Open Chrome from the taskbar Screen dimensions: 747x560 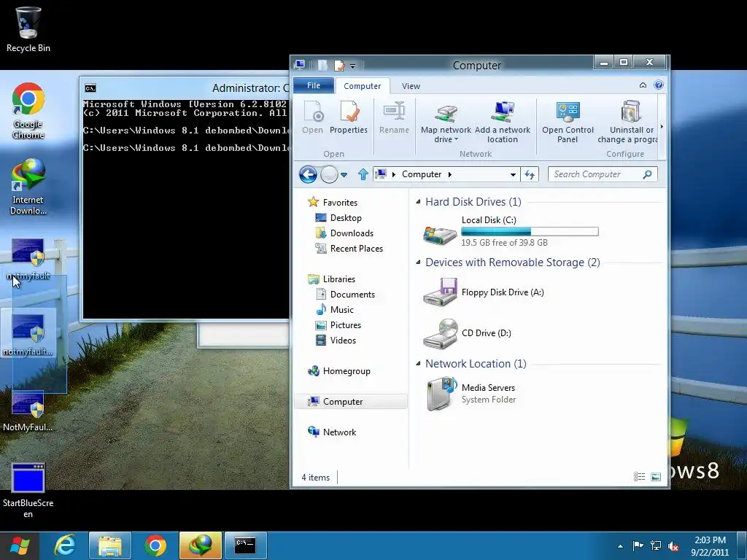[x=155, y=545]
